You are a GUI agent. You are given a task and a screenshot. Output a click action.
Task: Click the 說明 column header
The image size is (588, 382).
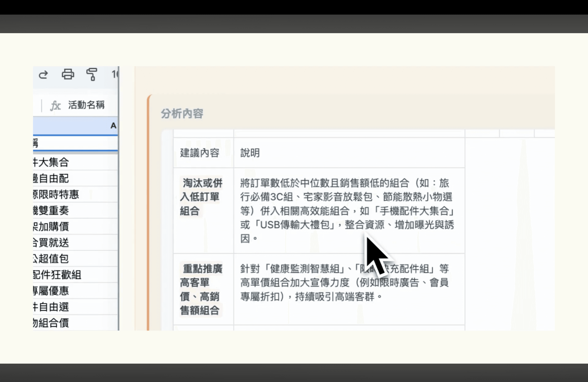pyautogui.click(x=250, y=153)
